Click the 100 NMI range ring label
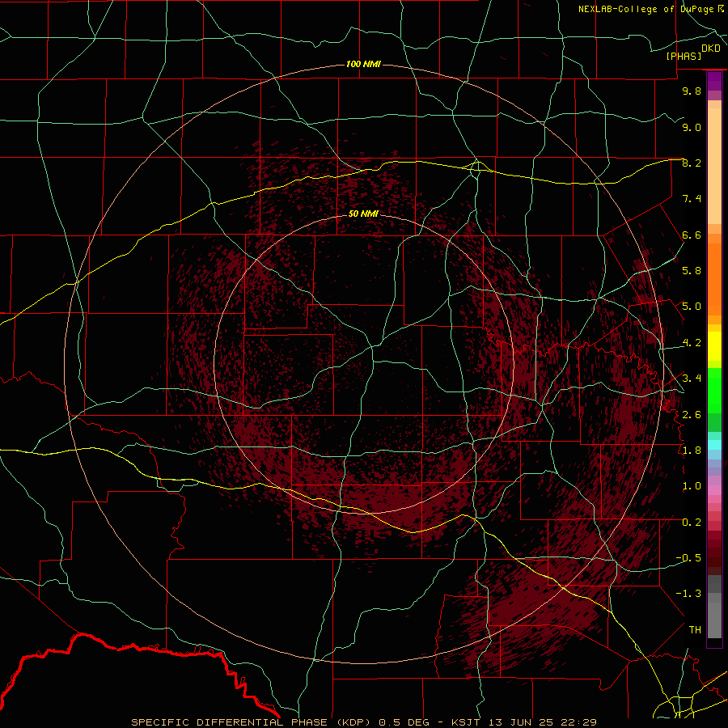728x728 pixels. 363,64
